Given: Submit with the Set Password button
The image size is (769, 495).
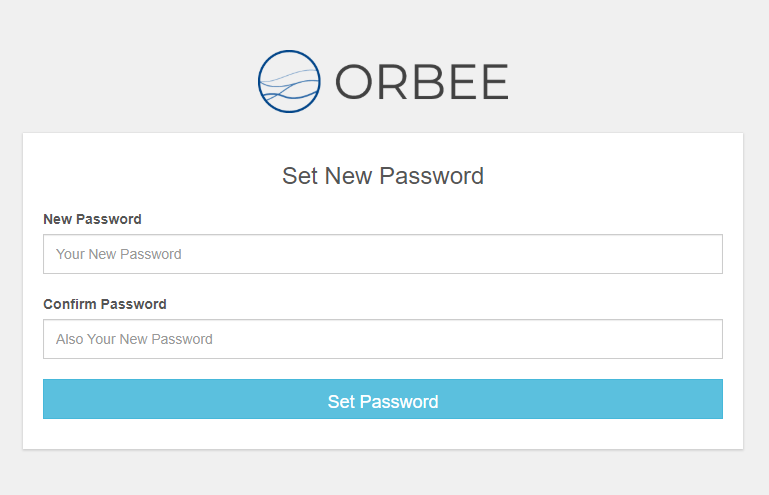Looking at the screenshot, I should tap(383, 399).
